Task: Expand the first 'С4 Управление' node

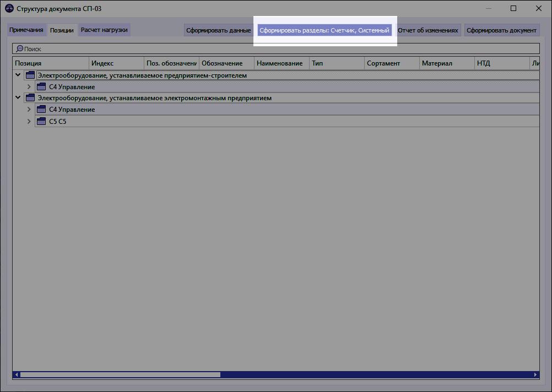Action: 29,86
